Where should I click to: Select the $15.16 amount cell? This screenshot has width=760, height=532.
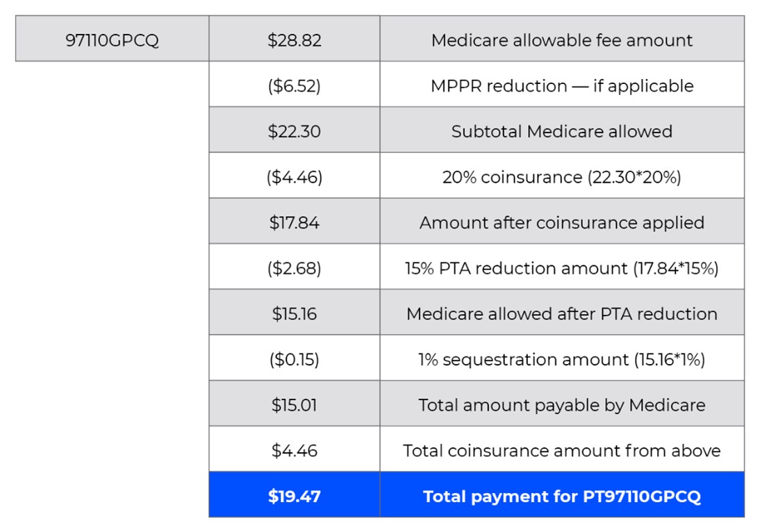(x=295, y=314)
